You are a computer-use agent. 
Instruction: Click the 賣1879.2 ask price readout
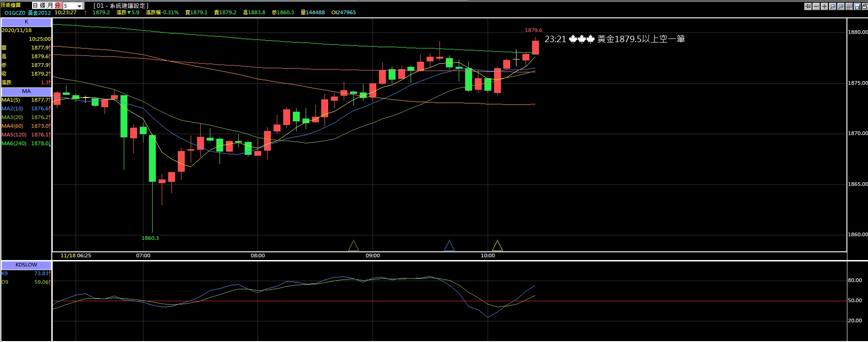[225, 12]
